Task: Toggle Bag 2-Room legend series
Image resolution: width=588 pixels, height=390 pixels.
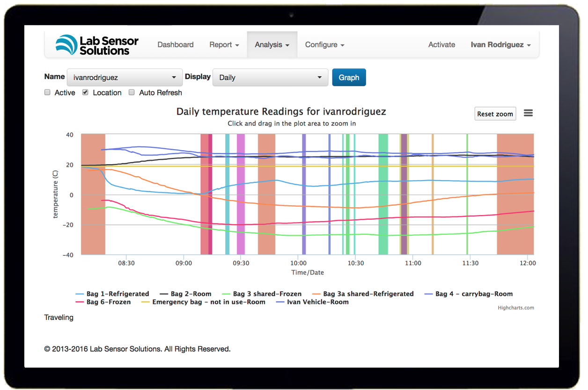Action: click(185, 294)
